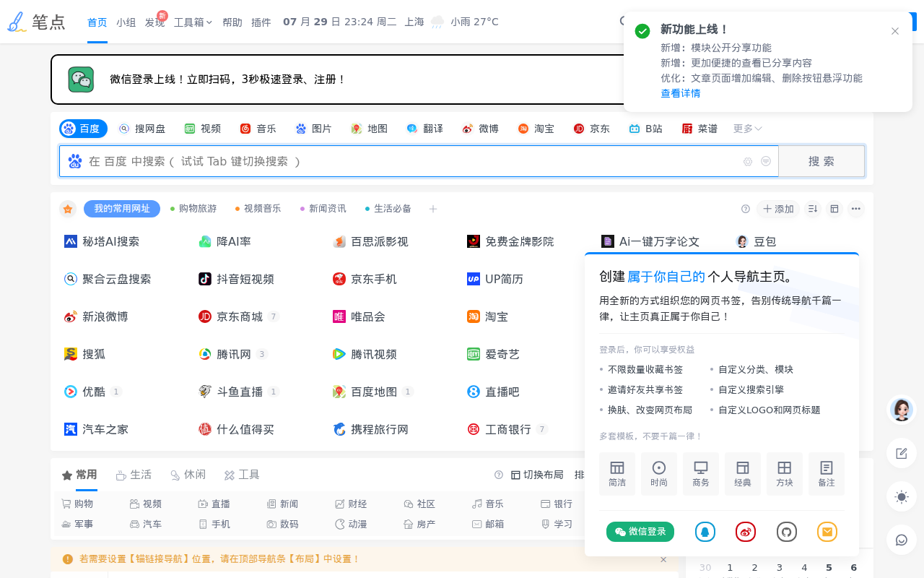924x578 pixels.
Task: Select the 简洁 template
Action: click(617, 474)
